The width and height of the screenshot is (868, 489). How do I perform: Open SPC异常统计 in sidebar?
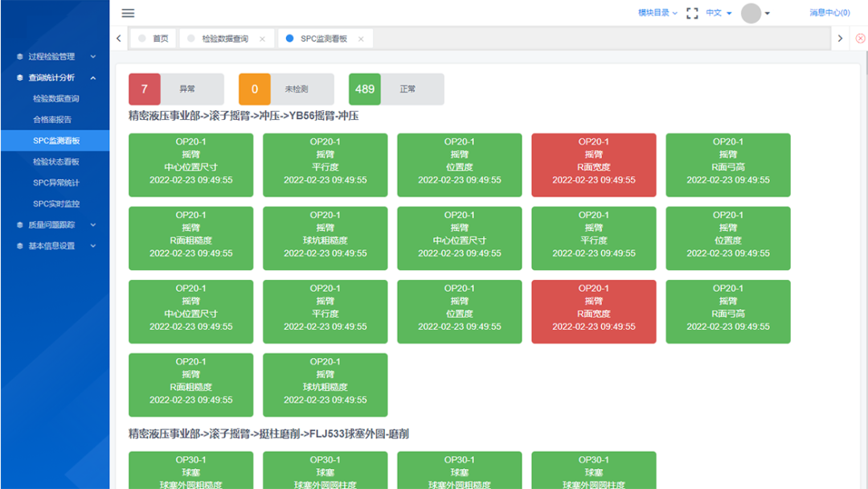[x=56, y=183]
